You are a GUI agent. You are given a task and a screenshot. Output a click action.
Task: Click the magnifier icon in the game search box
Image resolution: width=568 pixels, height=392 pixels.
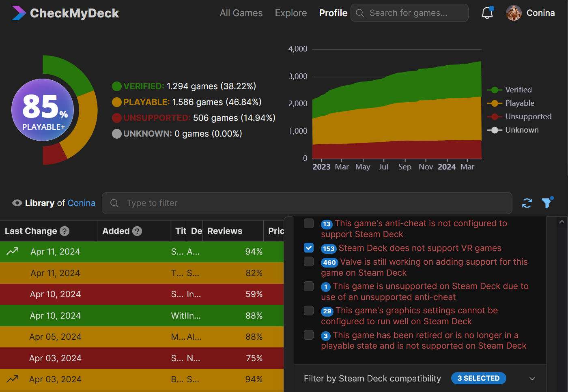tap(360, 13)
